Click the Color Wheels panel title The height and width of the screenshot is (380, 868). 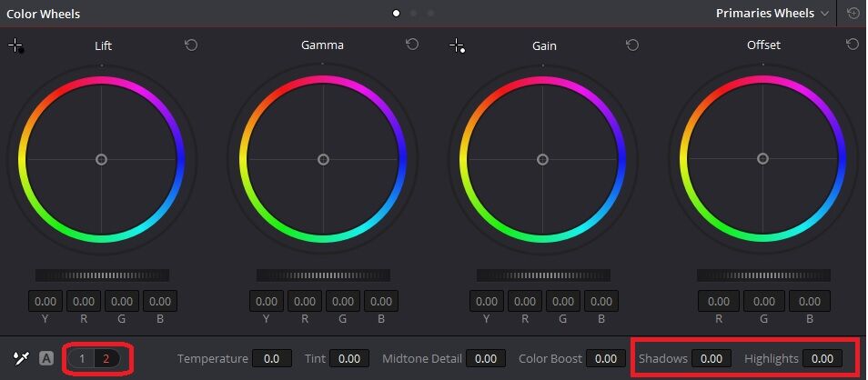click(43, 14)
